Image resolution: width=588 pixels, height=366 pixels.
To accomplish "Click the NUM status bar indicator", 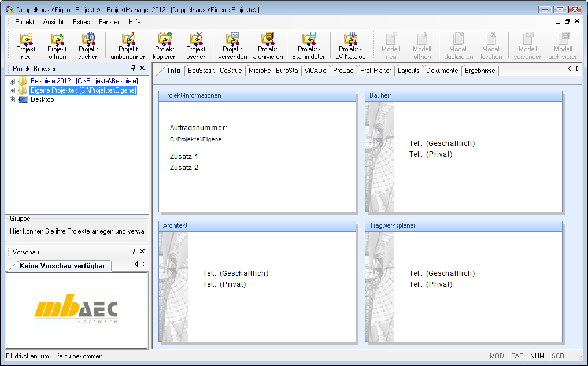I will pyautogui.click(x=537, y=356).
